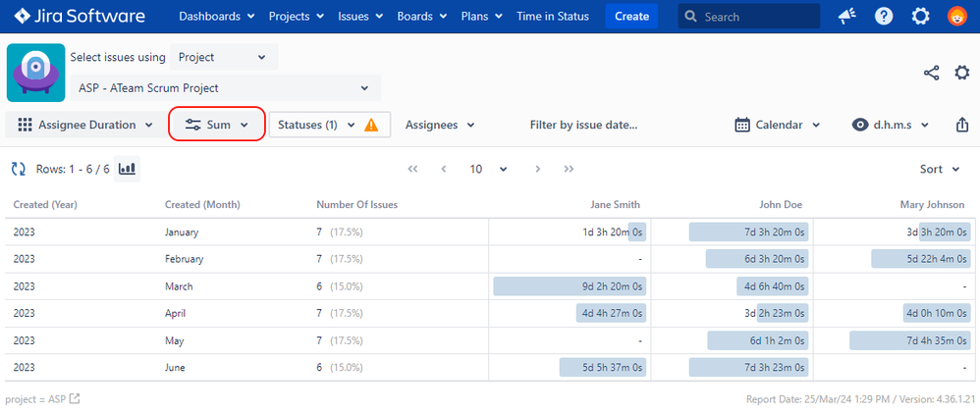
Task: Open the Sort dropdown
Action: tap(939, 169)
